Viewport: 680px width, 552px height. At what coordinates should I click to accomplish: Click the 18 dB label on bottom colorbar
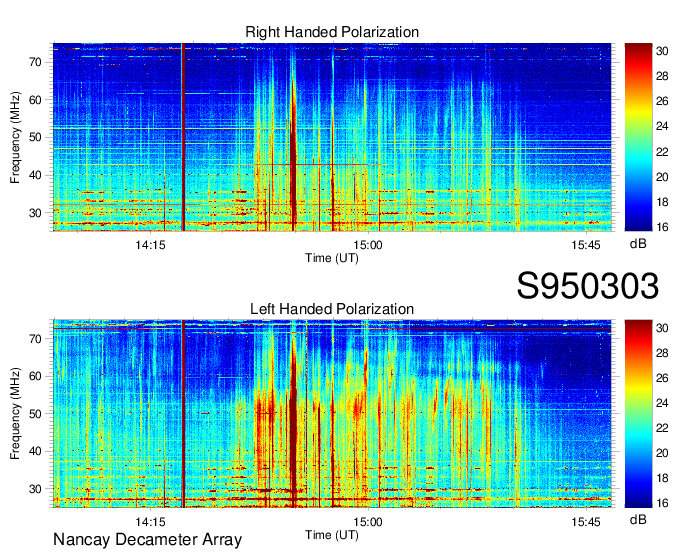click(662, 478)
